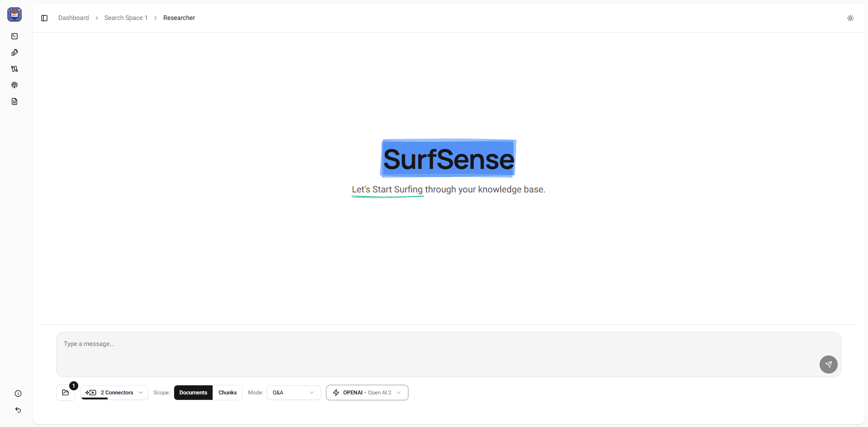
Task: Open the terminal-style Researcher sidebar icon
Action: 14,36
